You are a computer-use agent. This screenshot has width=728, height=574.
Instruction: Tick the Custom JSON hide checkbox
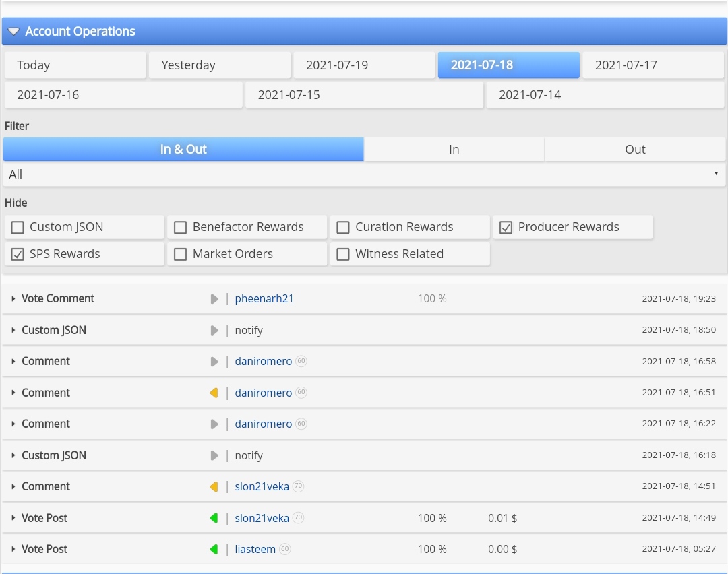point(18,227)
